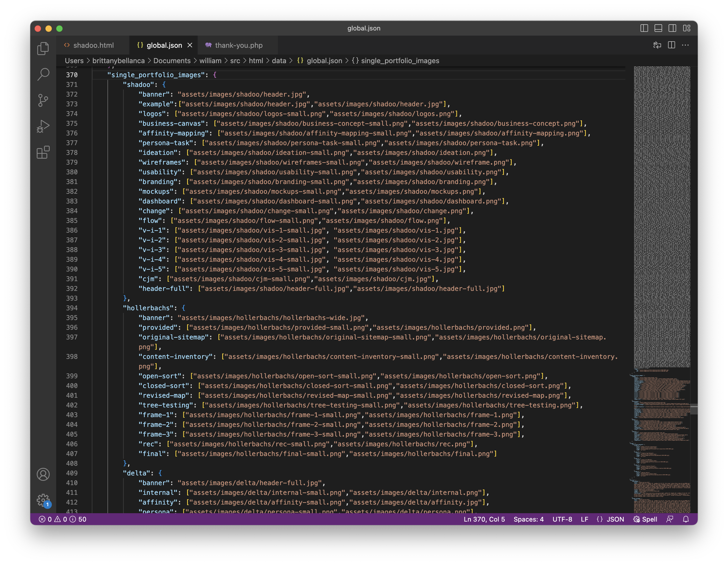Click the "single_portfolio_images" key text
The image size is (728, 565).
pos(156,75)
